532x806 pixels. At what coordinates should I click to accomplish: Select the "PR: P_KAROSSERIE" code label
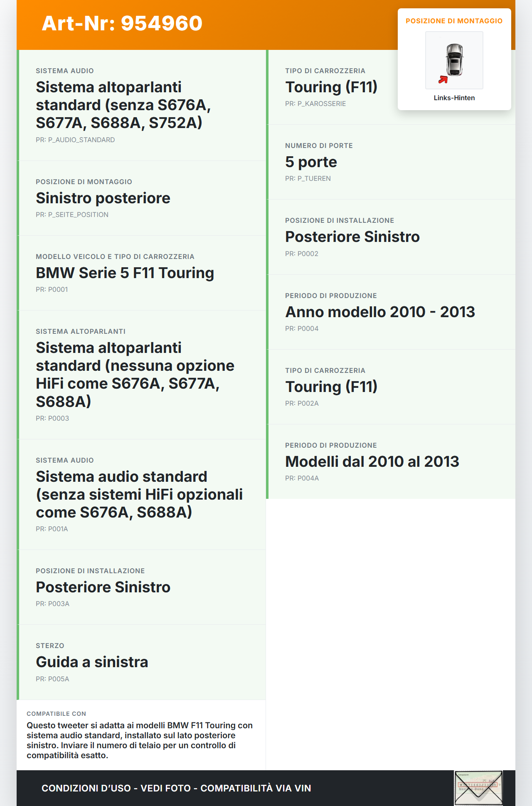pyautogui.click(x=315, y=104)
